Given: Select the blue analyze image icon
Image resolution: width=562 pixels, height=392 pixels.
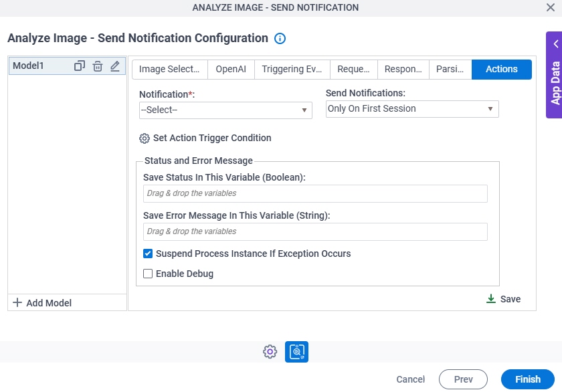Looking at the screenshot, I should coord(296,351).
